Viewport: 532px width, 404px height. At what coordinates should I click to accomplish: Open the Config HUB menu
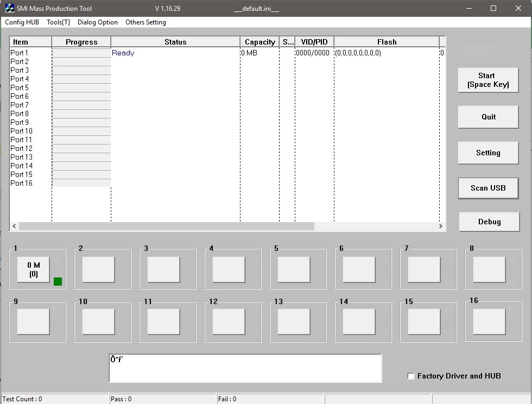coord(22,22)
